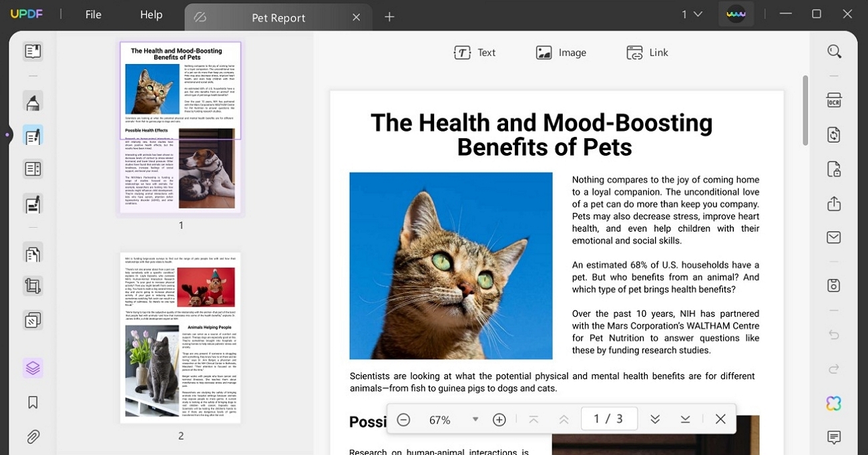Click the paragraph starting 'Scientists are looking'
This screenshot has width=868, height=455.
pyautogui.click(x=552, y=382)
